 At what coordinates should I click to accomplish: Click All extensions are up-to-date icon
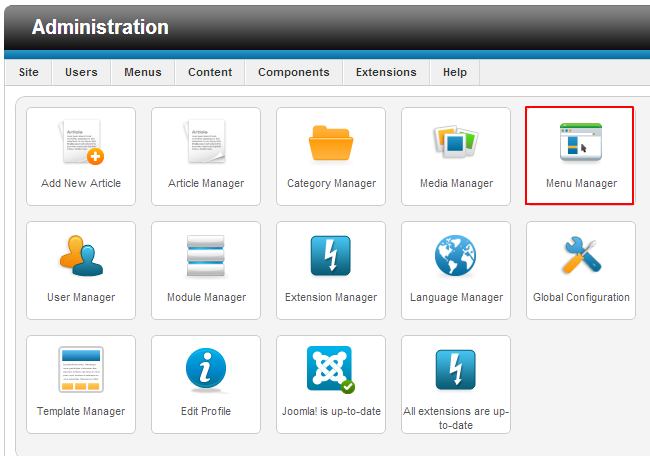(456, 370)
